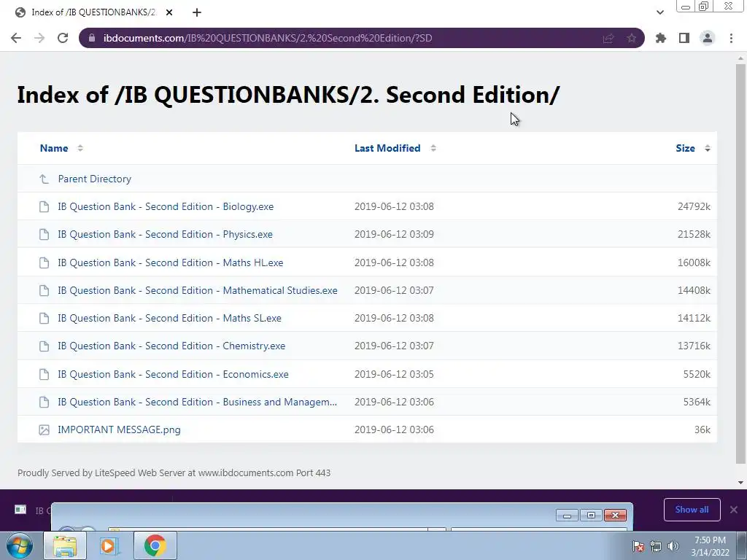Open the Chrome three-dot menu
Screen dimensions: 747x560
(731, 38)
